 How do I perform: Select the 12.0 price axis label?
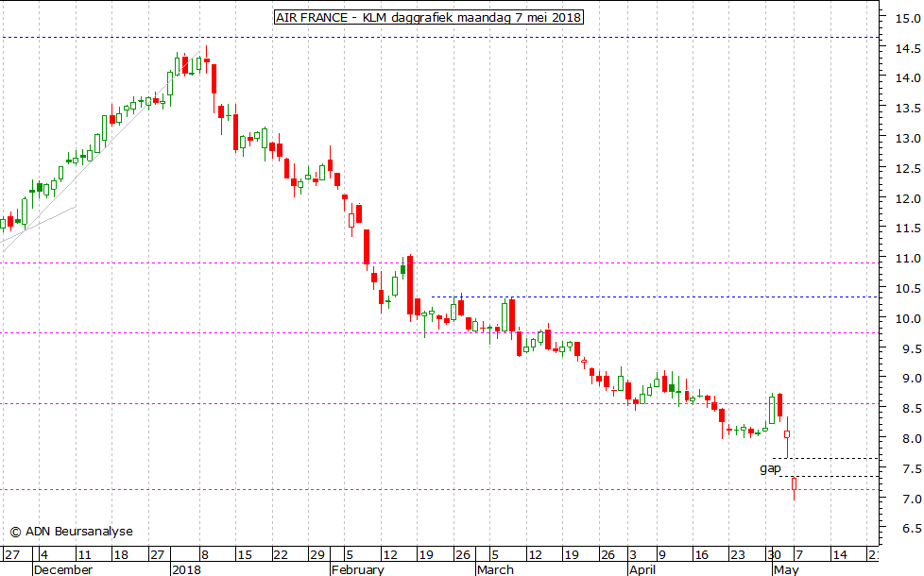coord(908,199)
